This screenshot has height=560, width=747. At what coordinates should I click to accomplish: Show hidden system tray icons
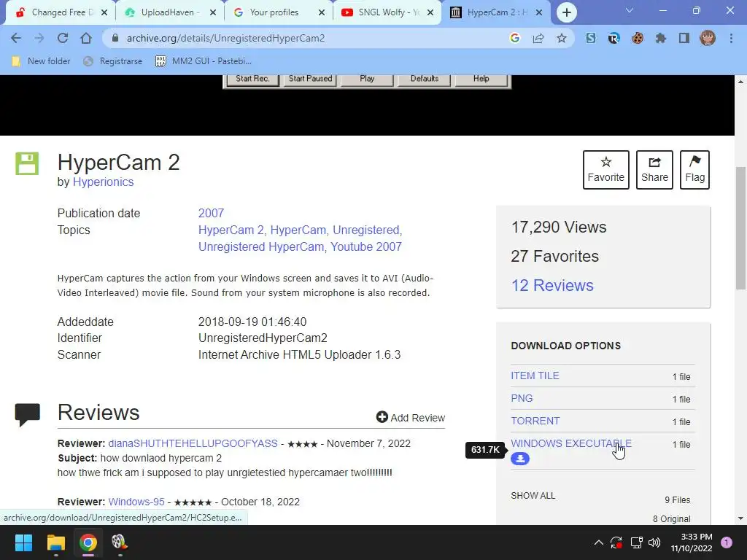click(599, 542)
